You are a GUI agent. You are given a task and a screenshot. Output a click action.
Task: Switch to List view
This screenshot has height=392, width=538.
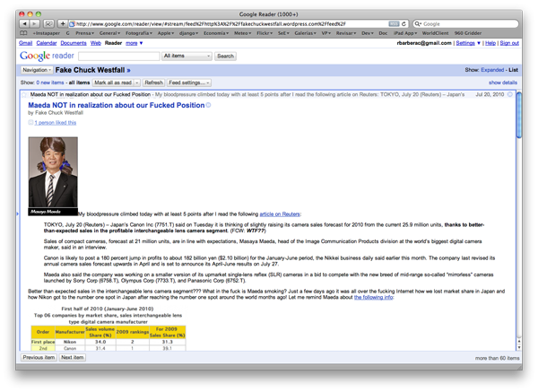click(513, 70)
